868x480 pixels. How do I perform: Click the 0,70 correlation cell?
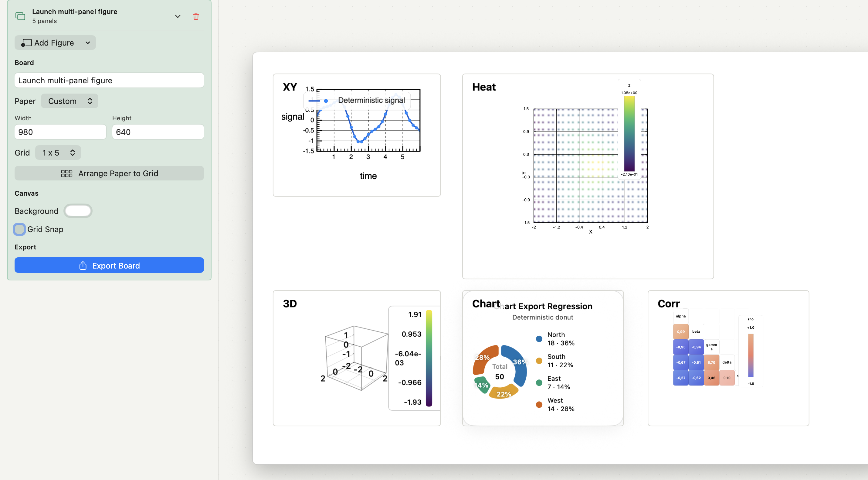pos(711,362)
